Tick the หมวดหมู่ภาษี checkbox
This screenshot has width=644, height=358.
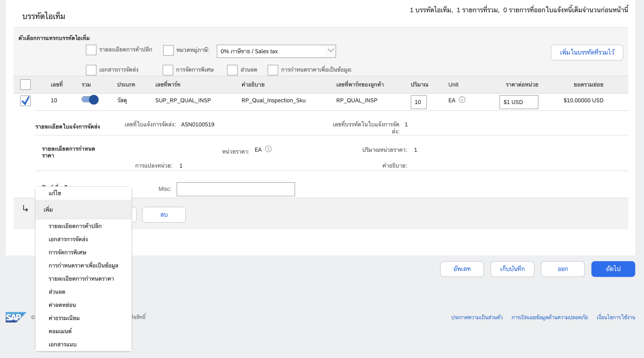168,50
